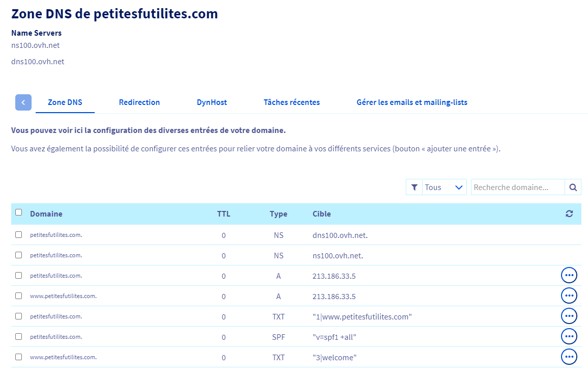Image resolution: width=588 pixels, height=375 pixels.
Task: Open the DynHost tab
Action: [x=212, y=102]
